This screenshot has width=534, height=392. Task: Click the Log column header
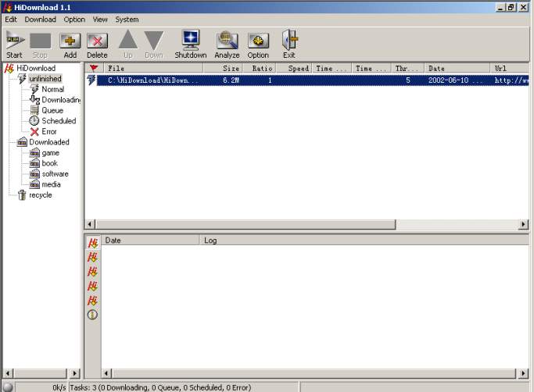[364, 241]
